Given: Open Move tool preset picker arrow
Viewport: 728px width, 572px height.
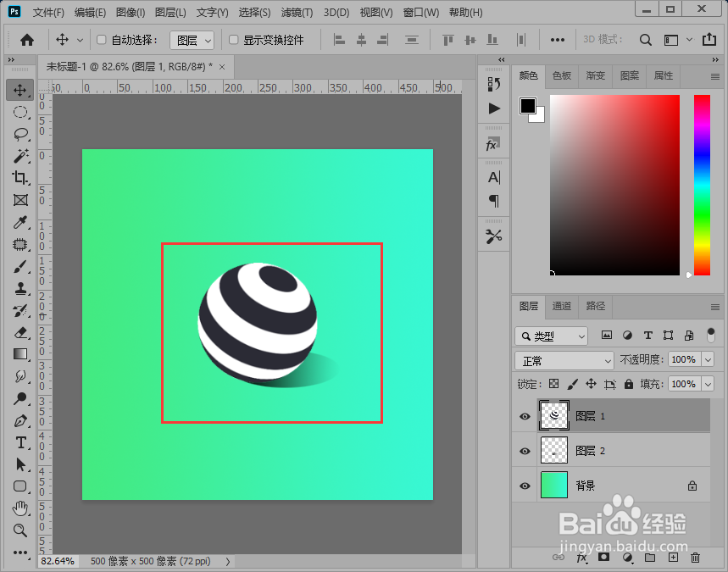Looking at the screenshot, I should 80,41.
